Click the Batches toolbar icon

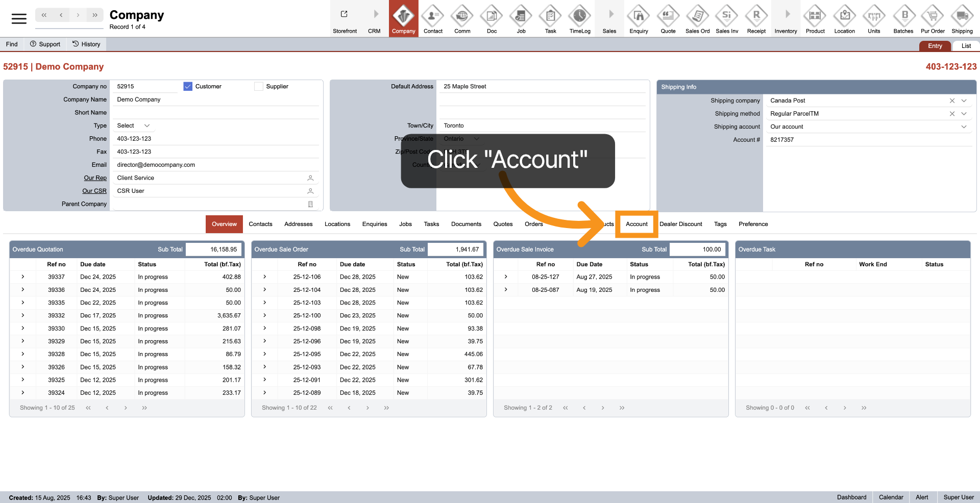pos(903,17)
